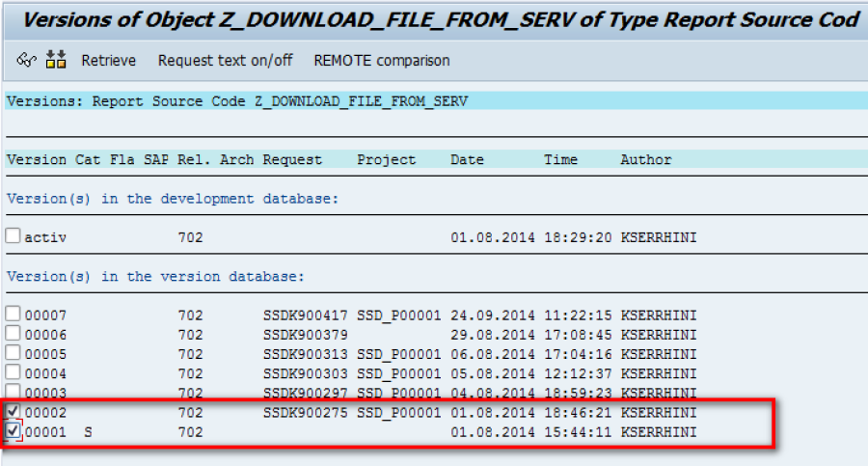Screen dimensions: 868x466
Task: Click the Retrieve button
Action: [108, 61]
